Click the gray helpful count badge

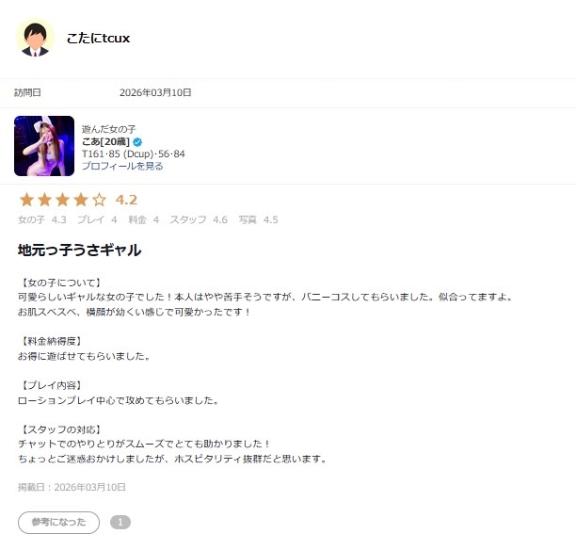coord(120,522)
